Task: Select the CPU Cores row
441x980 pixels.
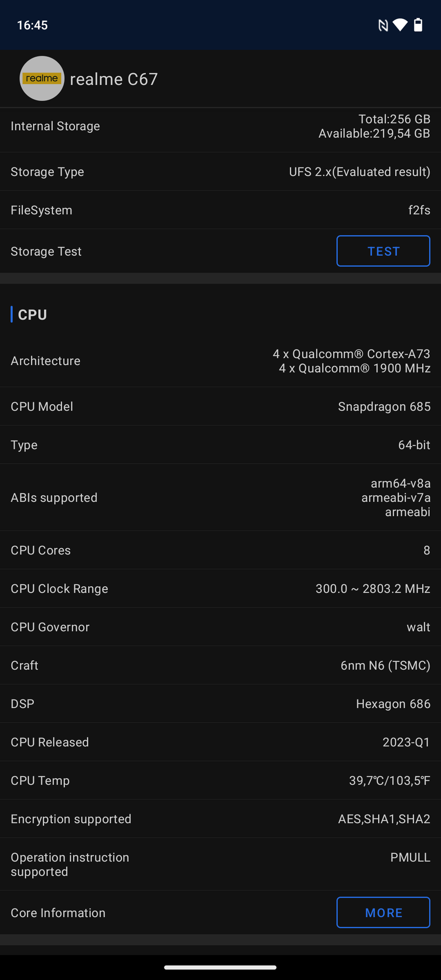Action: point(220,550)
